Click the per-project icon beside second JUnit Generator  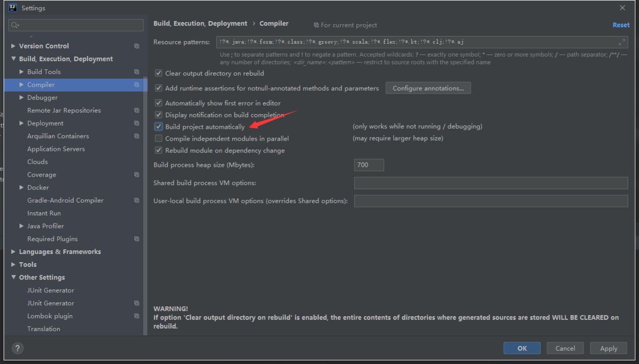[x=137, y=304]
